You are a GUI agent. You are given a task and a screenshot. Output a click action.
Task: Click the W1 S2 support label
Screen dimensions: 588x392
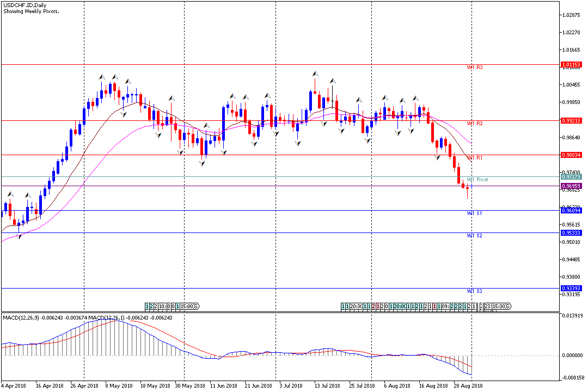click(x=475, y=236)
